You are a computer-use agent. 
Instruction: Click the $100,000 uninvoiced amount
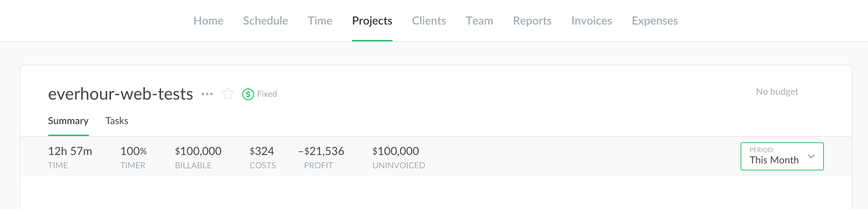[x=395, y=151]
